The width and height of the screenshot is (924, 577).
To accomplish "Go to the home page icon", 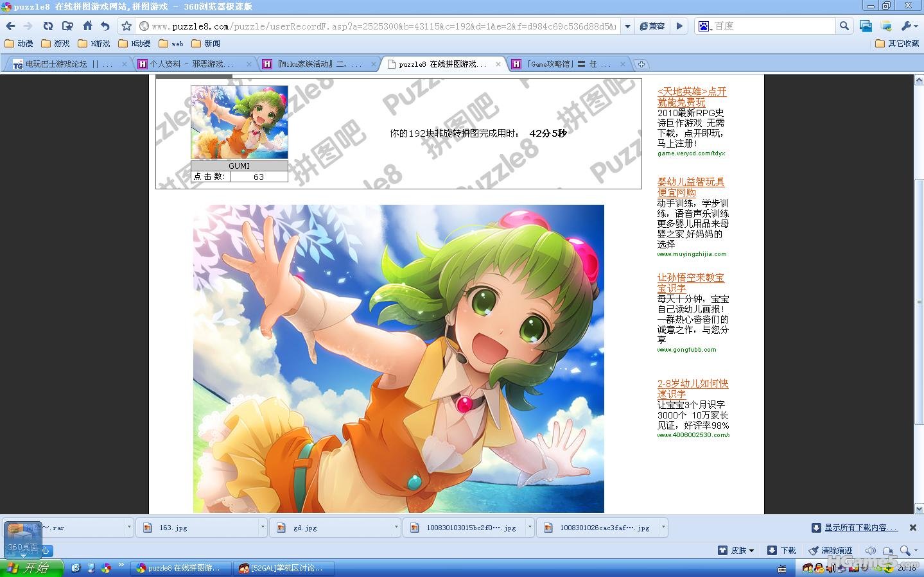I will 88,26.
